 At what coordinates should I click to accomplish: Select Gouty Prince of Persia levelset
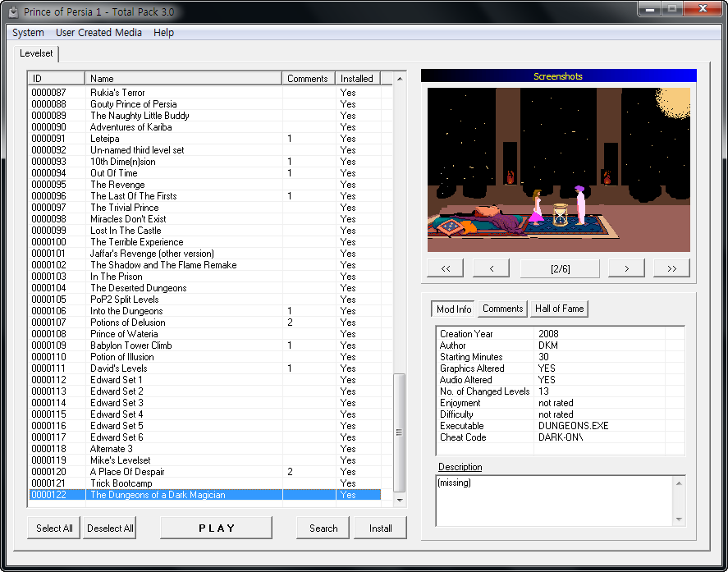pyautogui.click(x=204, y=104)
